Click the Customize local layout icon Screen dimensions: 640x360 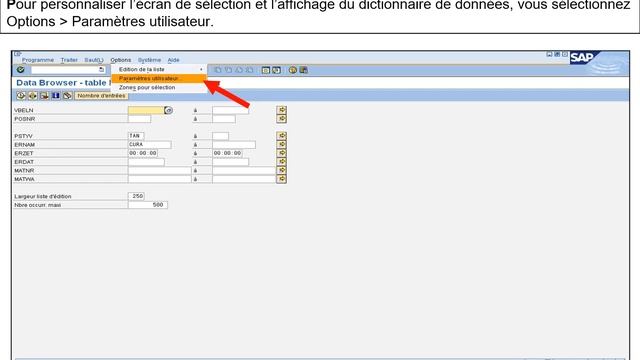[304, 70]
